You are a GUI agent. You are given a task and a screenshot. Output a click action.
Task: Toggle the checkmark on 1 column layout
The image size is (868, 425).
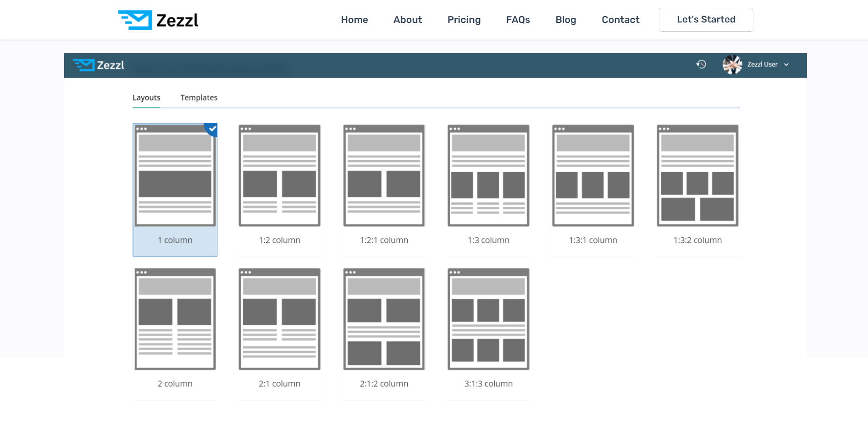click(x=211, y=129)
